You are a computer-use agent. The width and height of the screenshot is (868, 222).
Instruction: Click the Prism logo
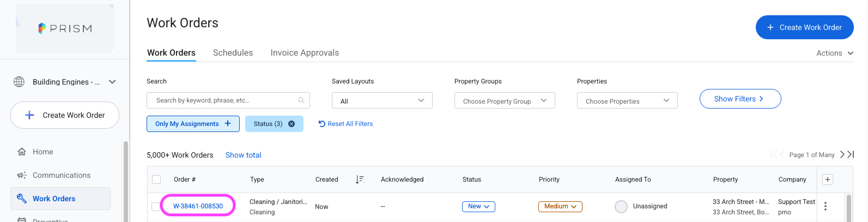tap(65, 28)
